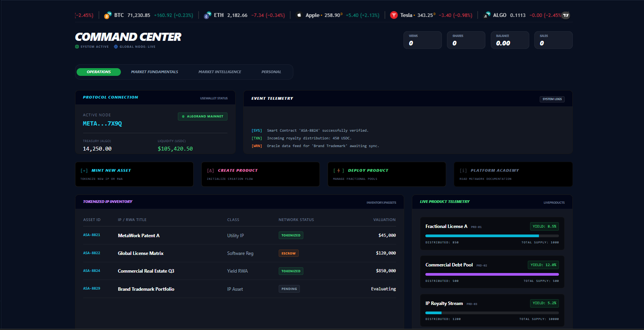644x330 pixels.
Task: Click the Tokenized badge for Commercial Real Estate Q3
Action: point(291,271)
